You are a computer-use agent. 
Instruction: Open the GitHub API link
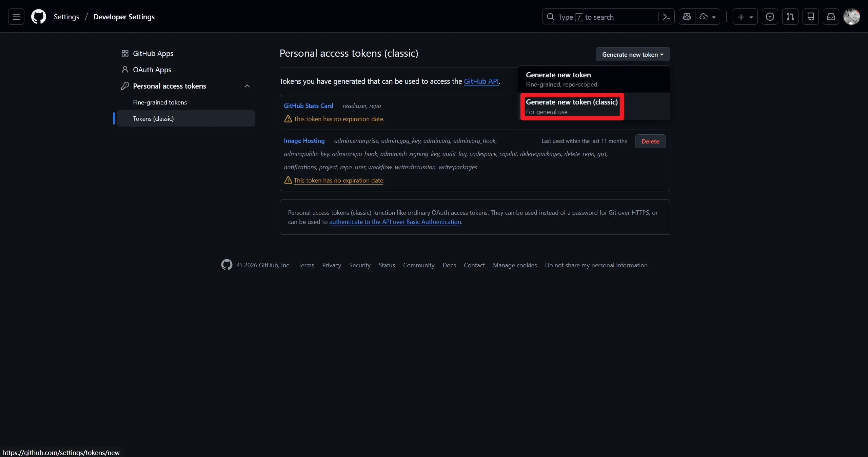click(481, 81)
